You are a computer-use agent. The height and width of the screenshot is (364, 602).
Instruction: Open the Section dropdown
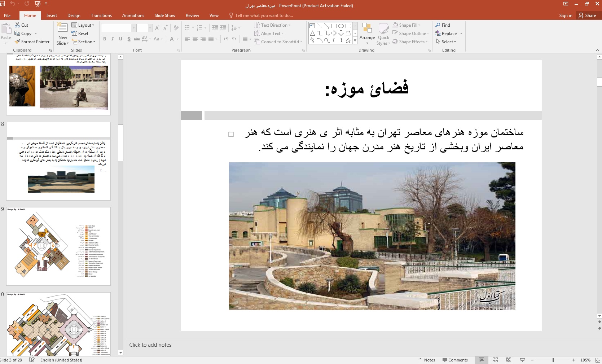(84, 42)
